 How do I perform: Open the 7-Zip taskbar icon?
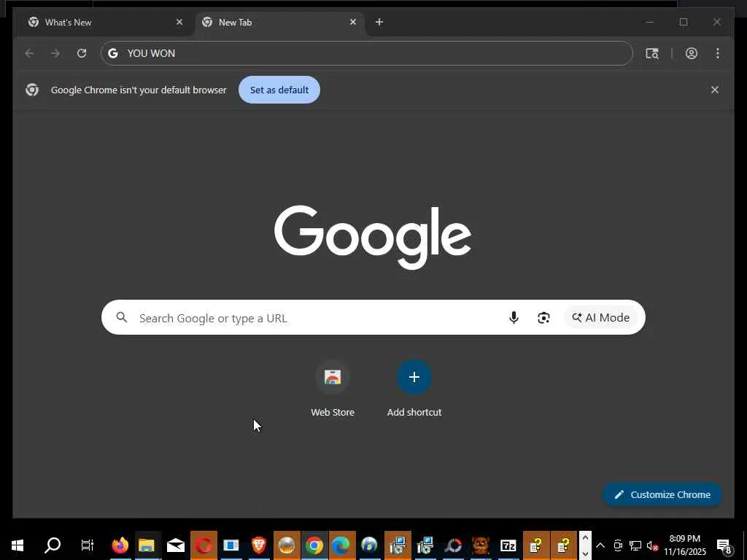coord(508,545)
